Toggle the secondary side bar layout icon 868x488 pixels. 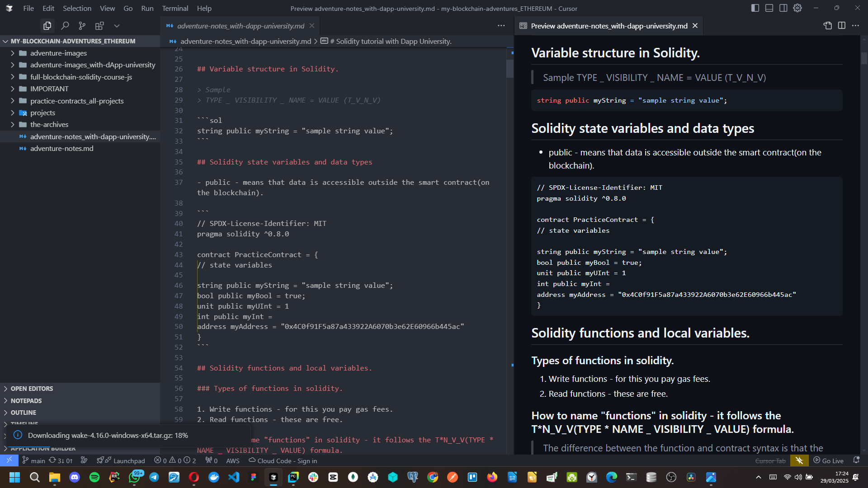(x=783, y=8)
